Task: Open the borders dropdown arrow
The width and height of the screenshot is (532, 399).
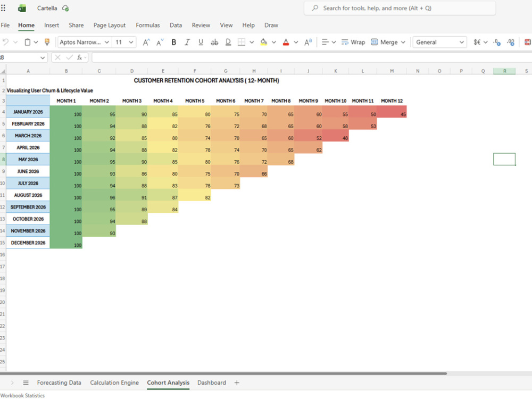Action: (252, 42)
